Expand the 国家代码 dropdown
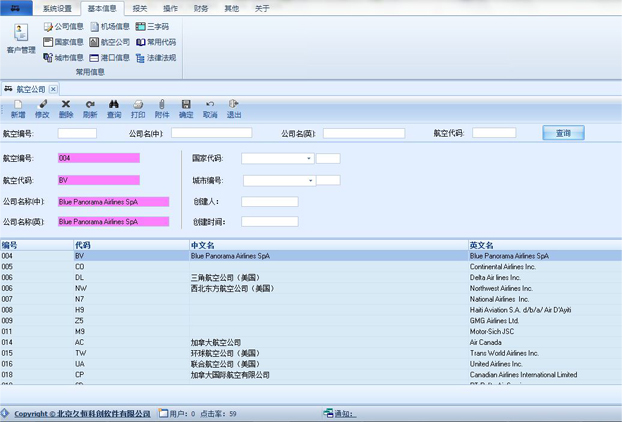 (309, 158)
